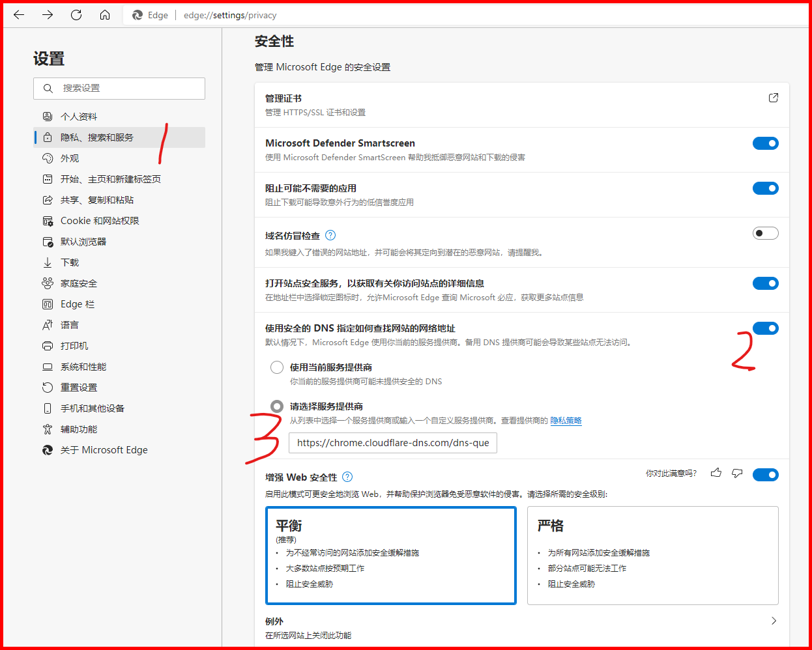
Task: Click the DNS provider URL field
Action: 393,443
